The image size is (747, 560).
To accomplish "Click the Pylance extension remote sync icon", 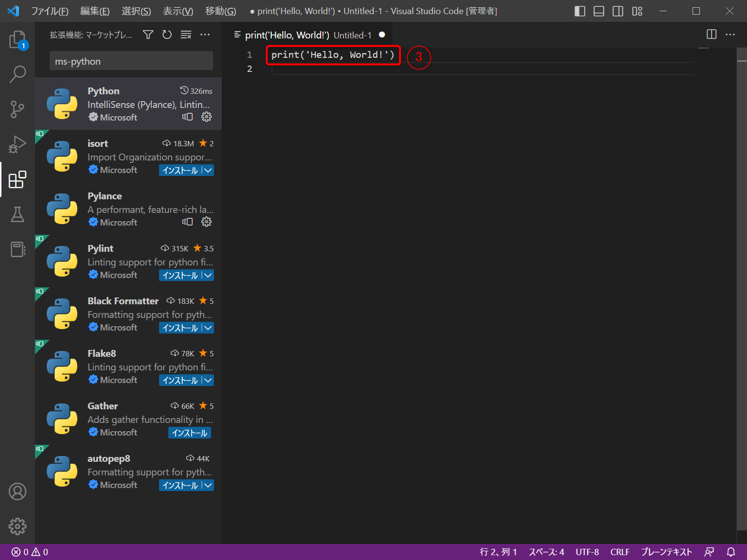I will 187,222.
